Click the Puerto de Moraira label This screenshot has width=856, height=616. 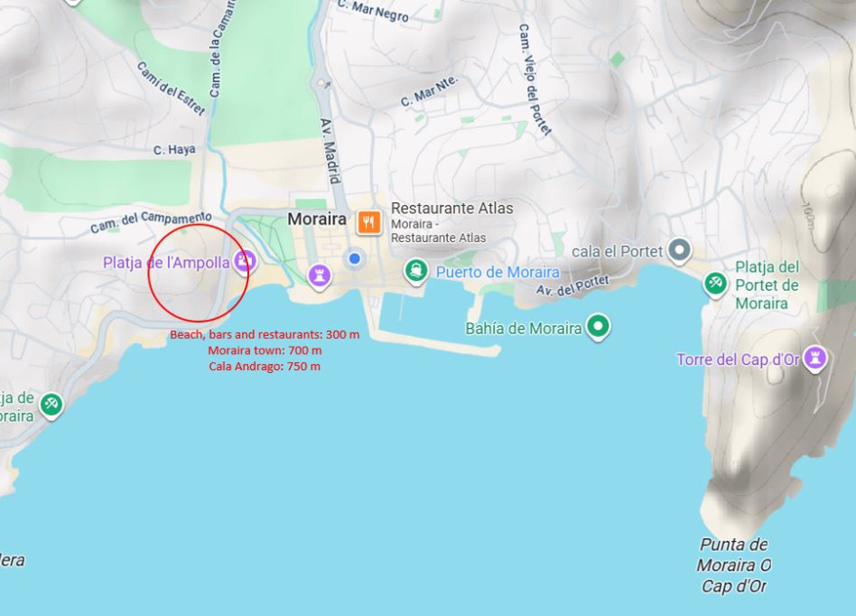click(498, 272)
